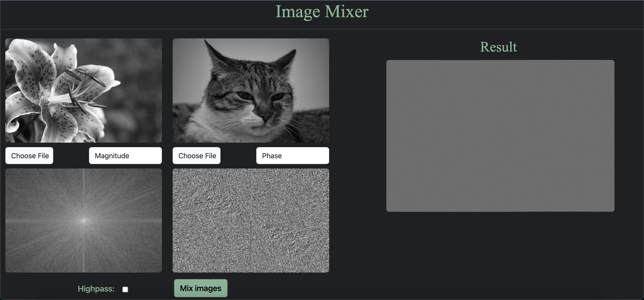Click Choose File under the flower image
Image resolution: width=644 pixels, height=300 pixels.
29,156
